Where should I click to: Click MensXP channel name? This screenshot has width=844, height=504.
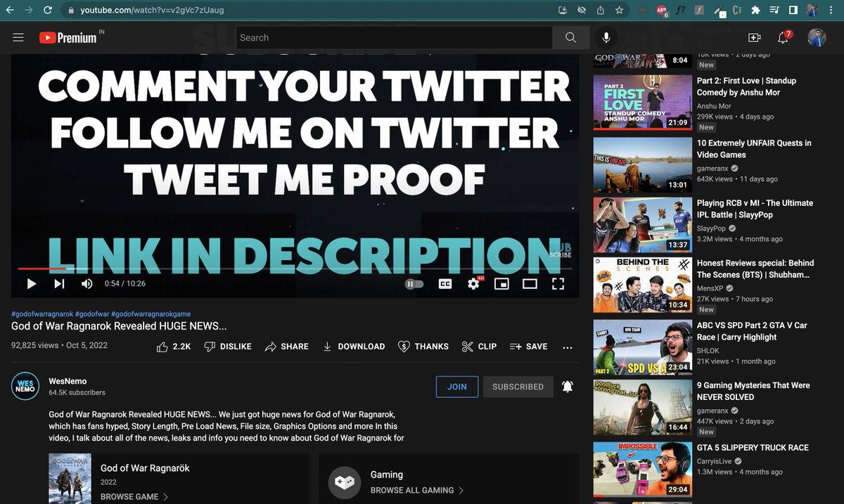pos(711,288)
